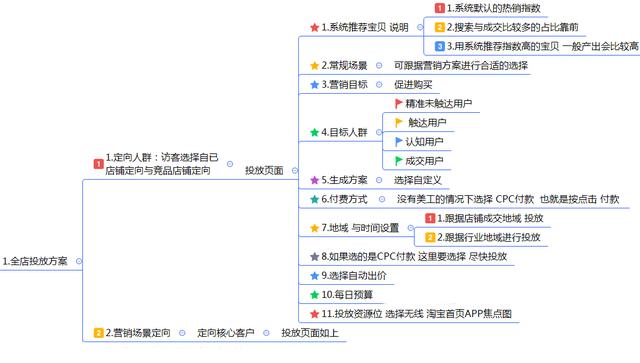Image resolution: width=640 pixels, height=363 pixels.
Task: Click the purple star beside 5.生成方案
Action: [314, 180]
